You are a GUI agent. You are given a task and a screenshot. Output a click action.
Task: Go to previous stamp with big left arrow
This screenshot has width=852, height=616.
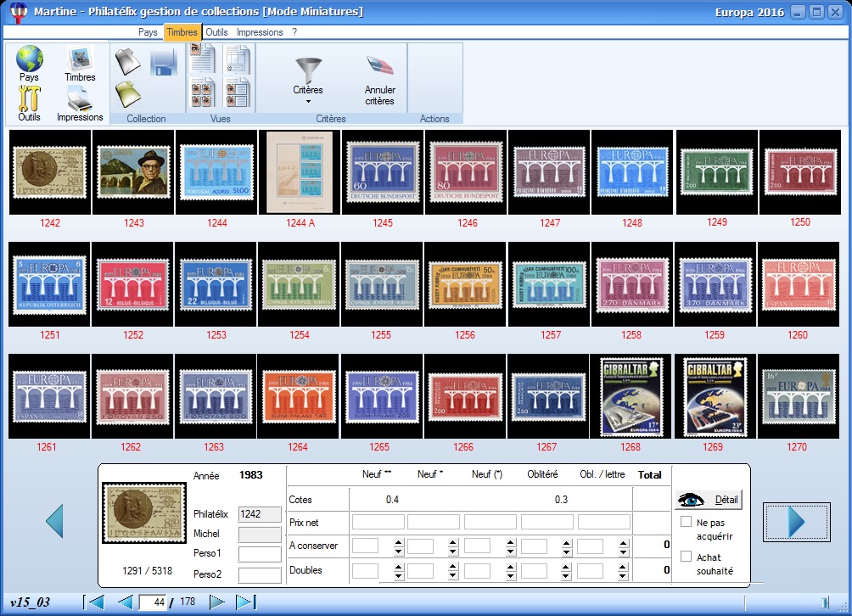click(x=54, y=521)
